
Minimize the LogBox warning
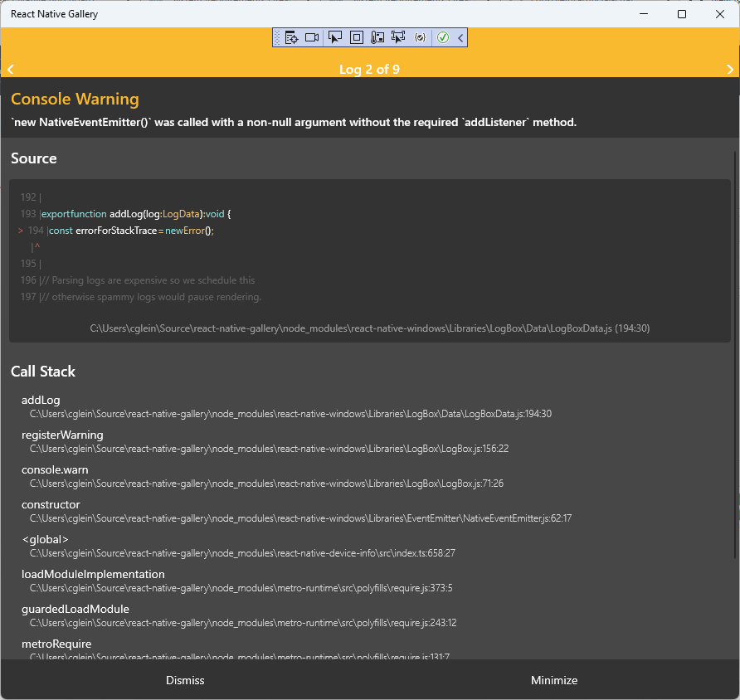point(554,680)
